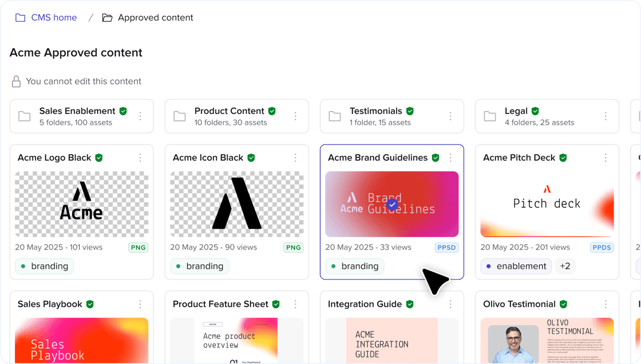Open Acme Logo Black options menu
This screenshot has width=641, height=364.
[140, 157]
